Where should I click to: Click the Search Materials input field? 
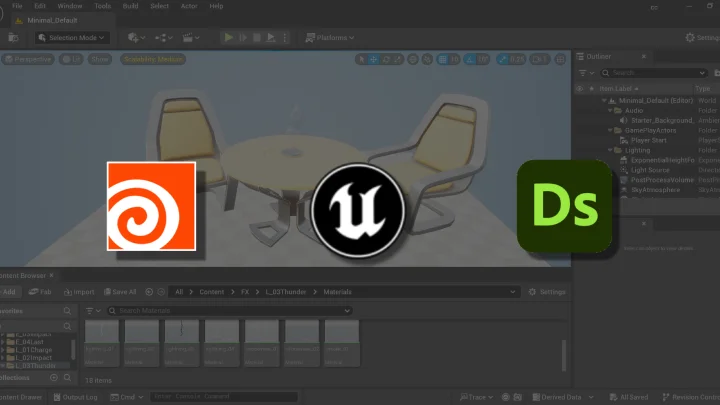pyautogui.click(x=230, y=311)
